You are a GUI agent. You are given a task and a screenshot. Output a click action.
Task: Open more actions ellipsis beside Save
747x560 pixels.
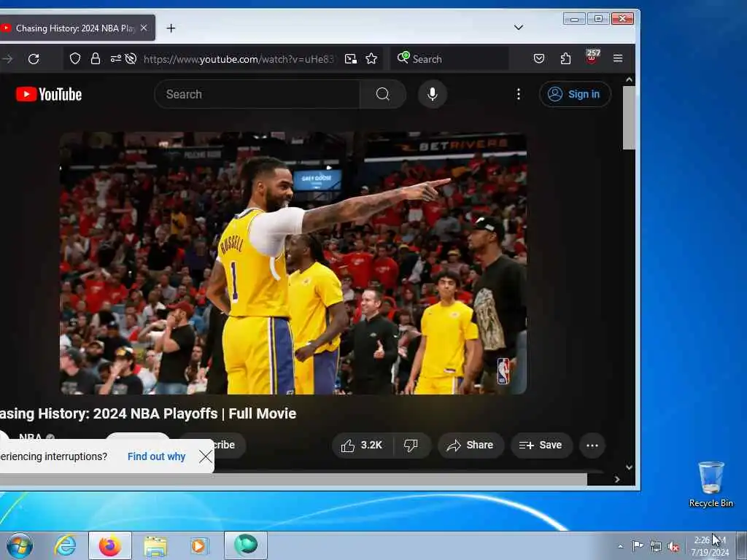click(592, 446)
